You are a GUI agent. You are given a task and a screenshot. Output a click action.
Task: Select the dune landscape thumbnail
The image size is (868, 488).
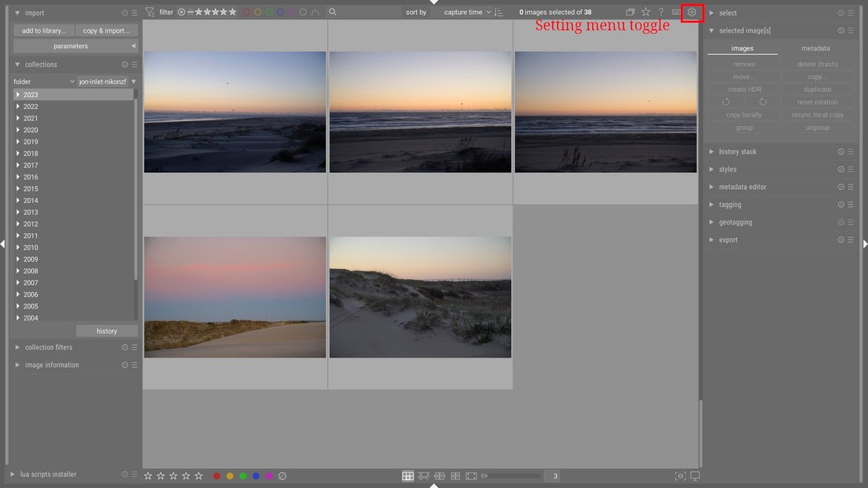pyautogui.click(x=420, y=296)
